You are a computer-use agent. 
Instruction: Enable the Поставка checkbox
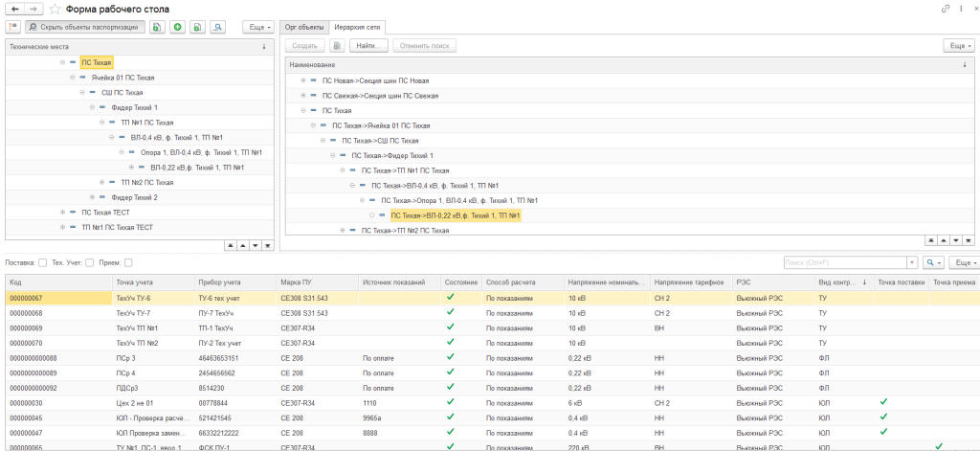(x=42, y=262)
